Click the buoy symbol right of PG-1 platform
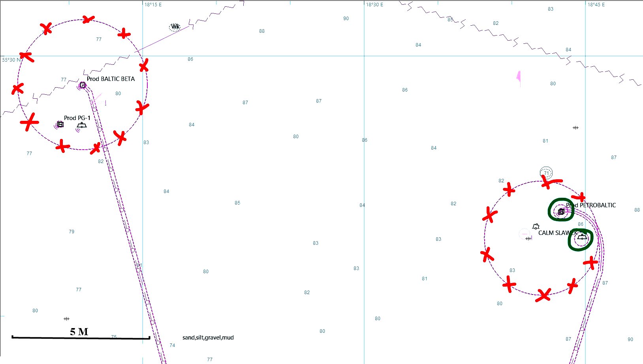 pyautogui.click(x=82, y=126)
